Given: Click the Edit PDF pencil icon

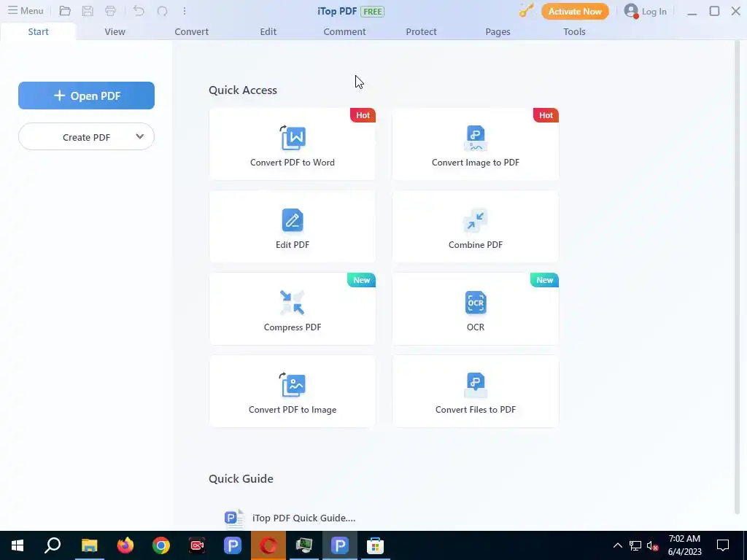Looking at the screenshot, I should [x=293, y=220].
